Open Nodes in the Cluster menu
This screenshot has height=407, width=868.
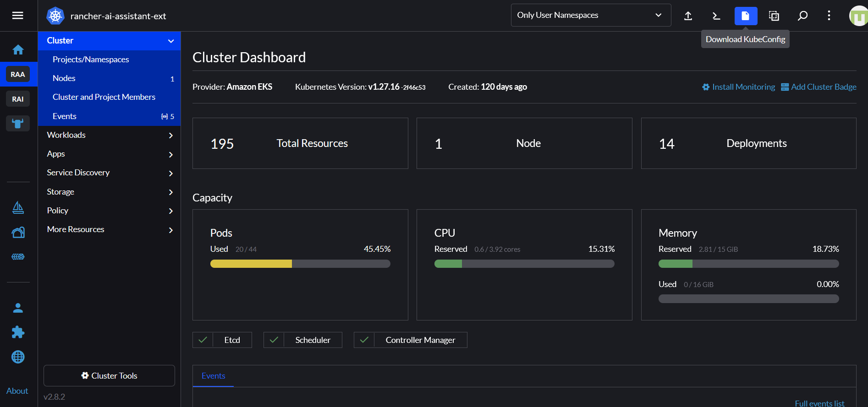[64, 78]
